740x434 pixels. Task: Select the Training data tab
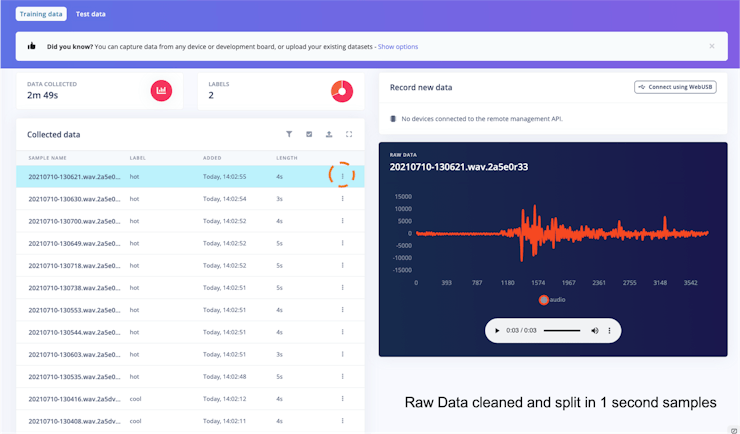click(39, 14)
